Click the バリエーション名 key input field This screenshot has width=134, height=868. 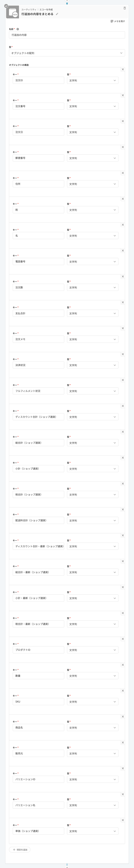38,805
